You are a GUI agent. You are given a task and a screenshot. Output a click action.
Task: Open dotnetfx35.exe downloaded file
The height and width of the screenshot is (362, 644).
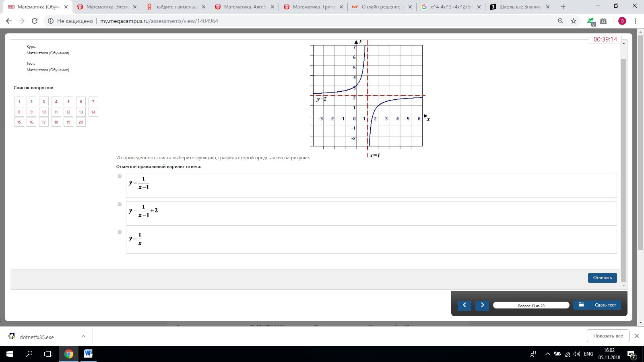37,337
